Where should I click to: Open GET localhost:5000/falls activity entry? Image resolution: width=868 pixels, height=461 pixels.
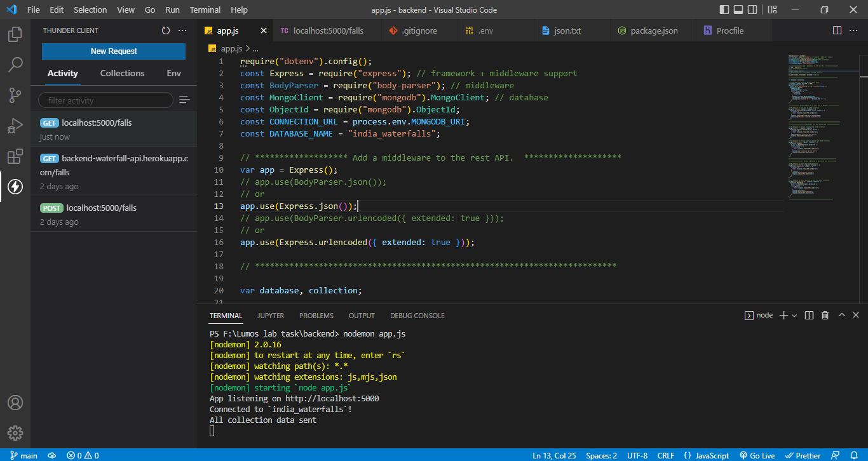tap(114, 129)
